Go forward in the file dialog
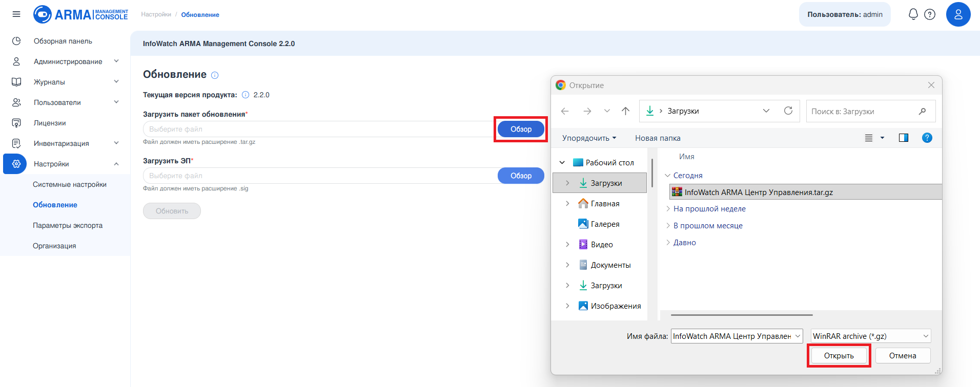This screenshot has height=387, width=980. [587, 111]
